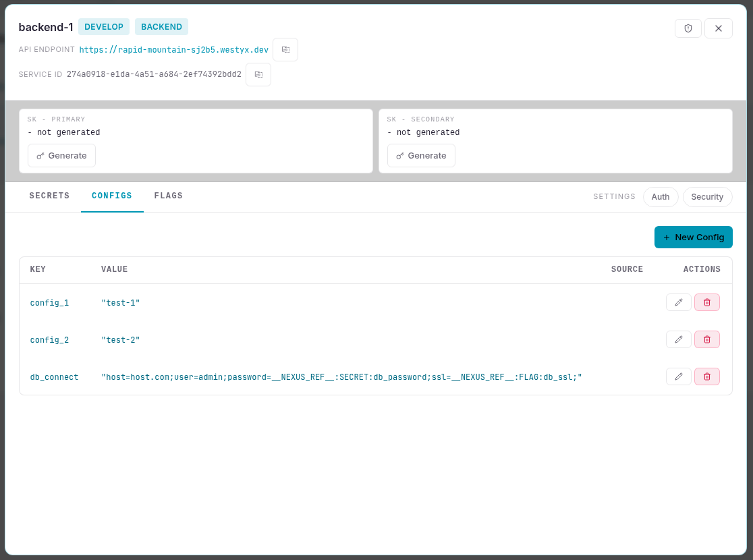Image resolution: width=753 pixels, height=560 pixels.
Task: Click the VALUE column header
Action: click(x=114, y=269)
